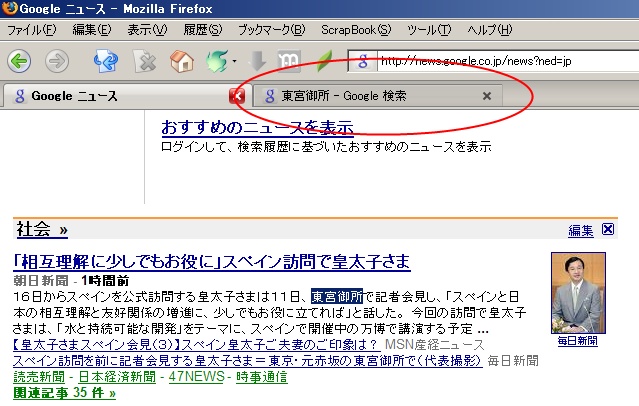639x406 pixels.
Task: Open the ツール(T) menu
Action: [x=429, y=30]
